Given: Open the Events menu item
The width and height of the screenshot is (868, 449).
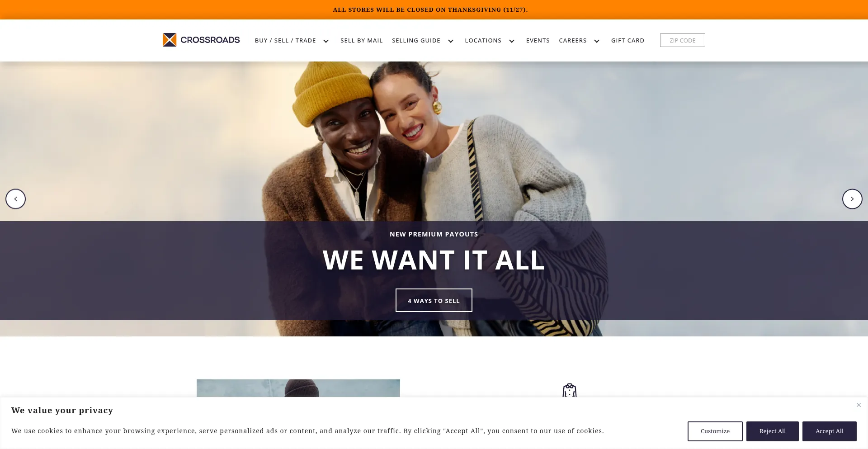Looking at the screenshot, I should click(x=538, y=40).
